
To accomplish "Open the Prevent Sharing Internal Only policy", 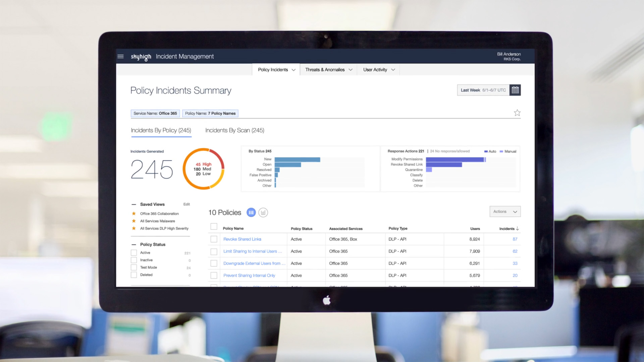I will pos(249,276).
